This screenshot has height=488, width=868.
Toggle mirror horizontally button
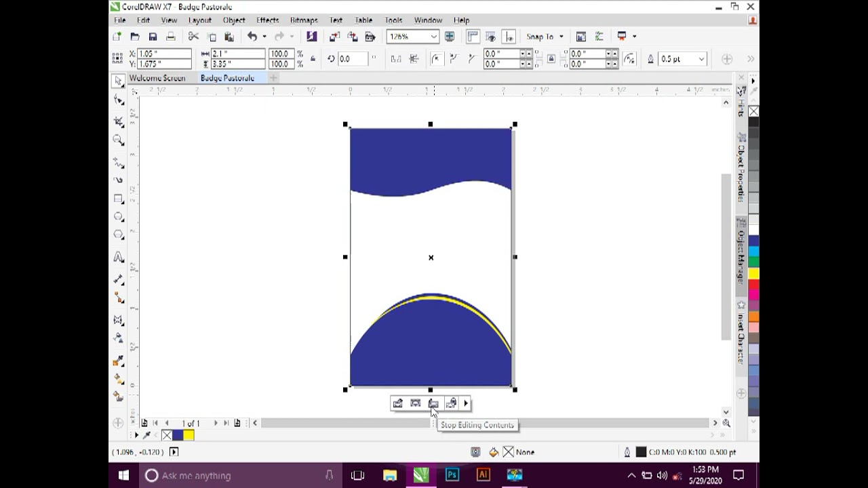tap(396, 59)
